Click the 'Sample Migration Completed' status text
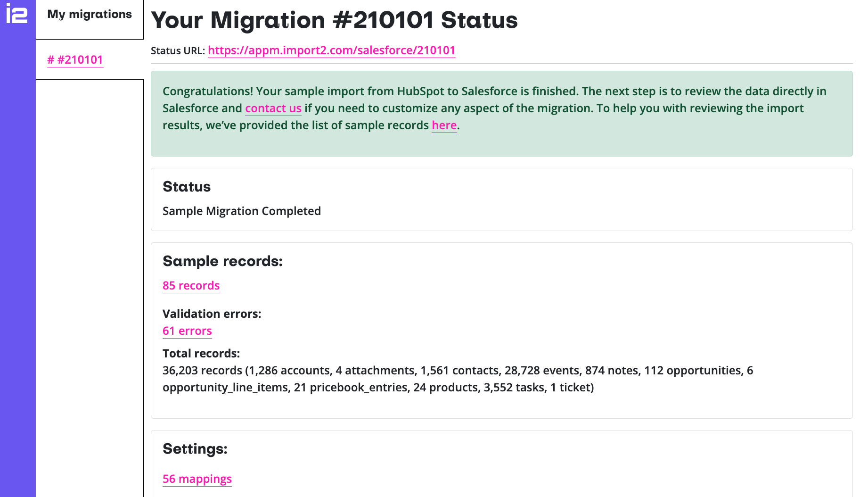The height and width of the screenshot is (497, 868). (241, 211)
